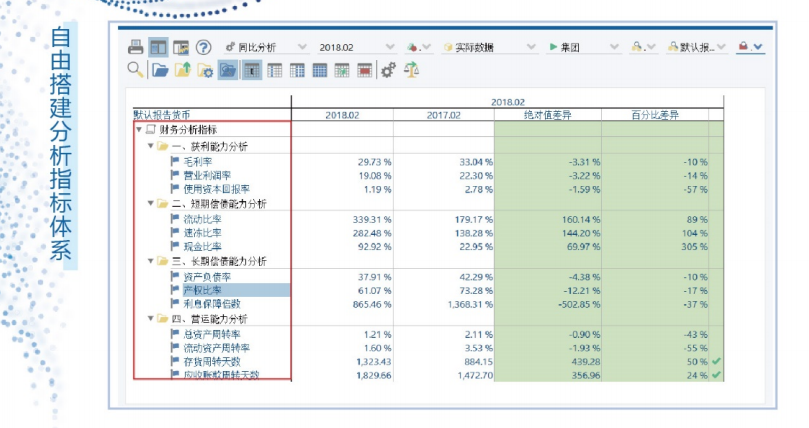Click the open folder icon beside the magnifier

(x=160, y=70)
